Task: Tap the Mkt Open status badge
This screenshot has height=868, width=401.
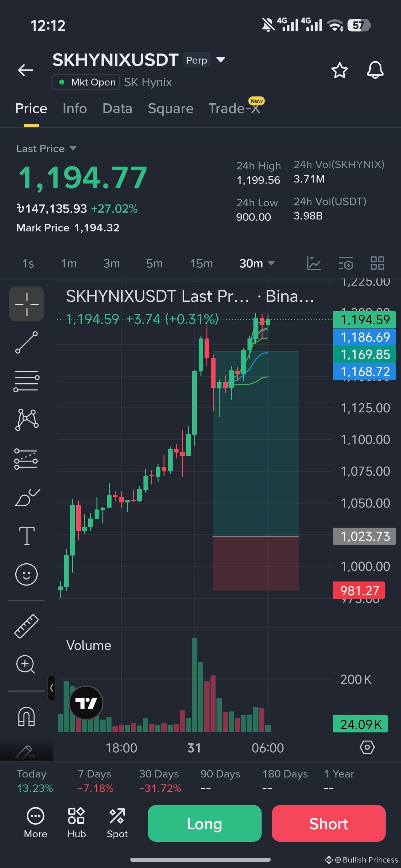Action: pos(86,82)
